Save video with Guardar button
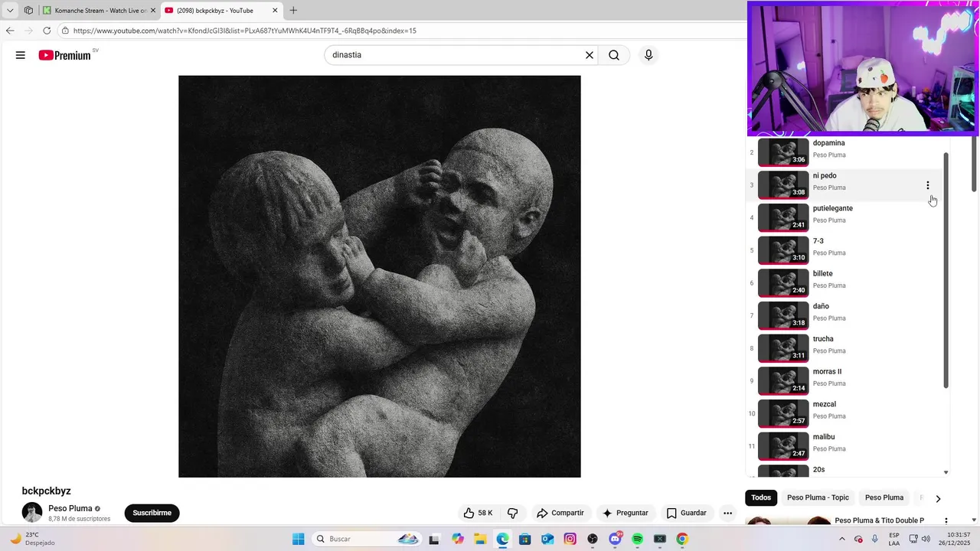The width and height of the screenshot is (980, 551). pyautogui.click(x=687, y=513)
